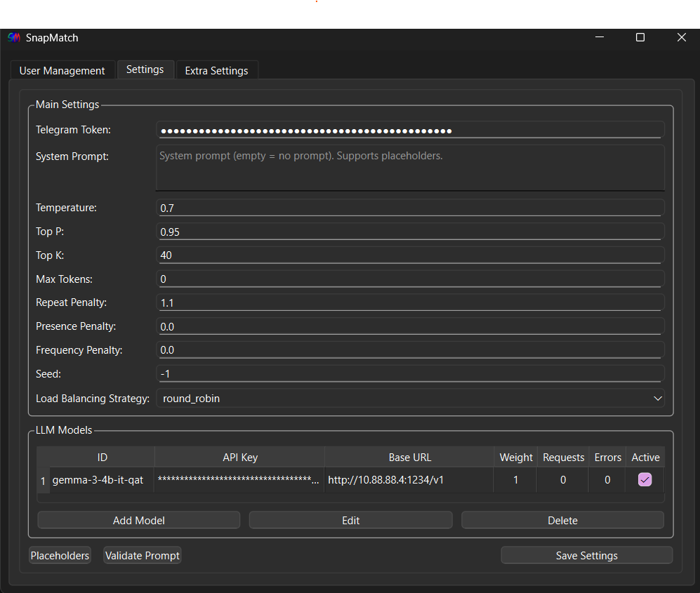Click the Max Tokens input field

410,279
